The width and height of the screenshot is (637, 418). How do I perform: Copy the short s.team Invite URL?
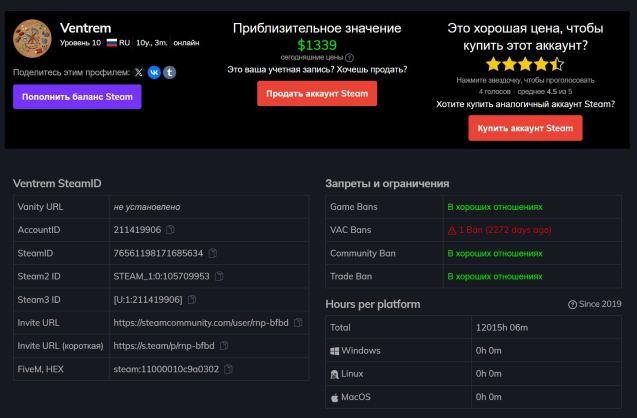coord(224,346)
